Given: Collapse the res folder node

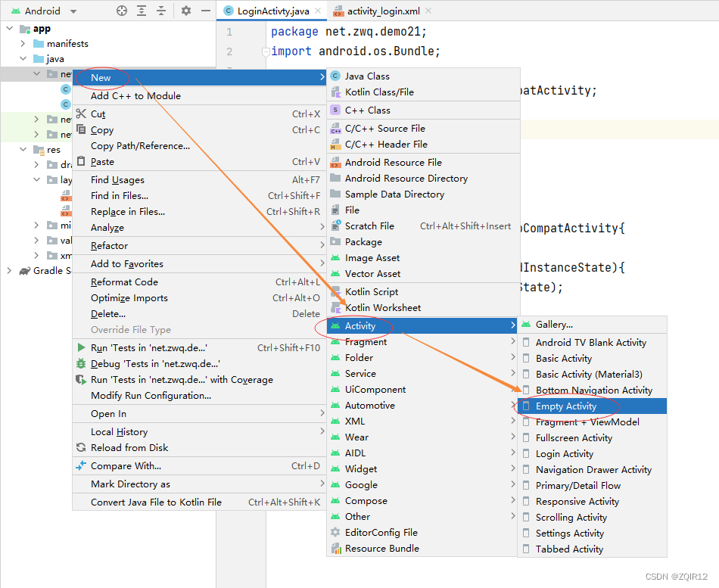Looking at the screenshot, I should (x=23, y=150).
